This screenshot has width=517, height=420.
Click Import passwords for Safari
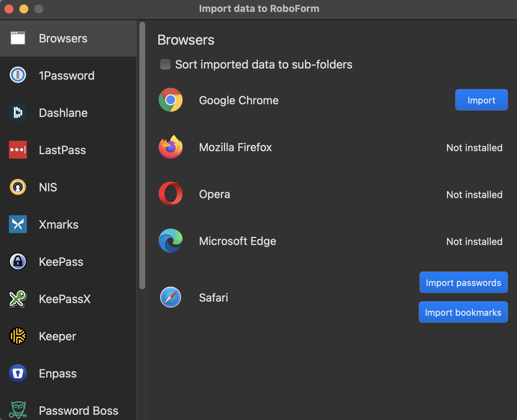tap(463, 282)
